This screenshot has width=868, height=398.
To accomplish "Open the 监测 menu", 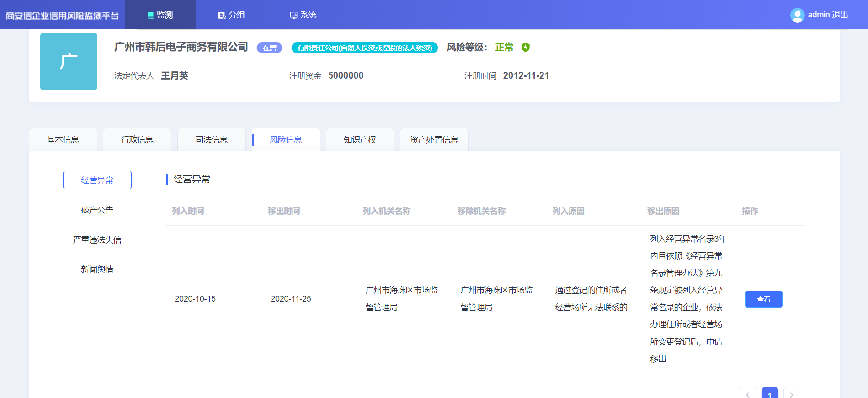I will point(160,15).
